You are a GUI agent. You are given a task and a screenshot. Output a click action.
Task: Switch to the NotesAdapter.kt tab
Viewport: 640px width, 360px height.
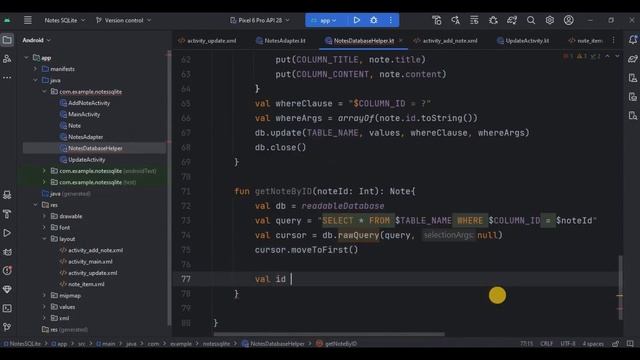point(281,40)
